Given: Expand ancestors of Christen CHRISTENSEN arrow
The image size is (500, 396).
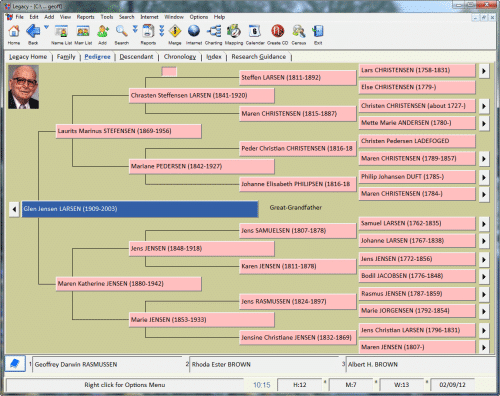Looking at the screenshot, I should click(484, 106).
